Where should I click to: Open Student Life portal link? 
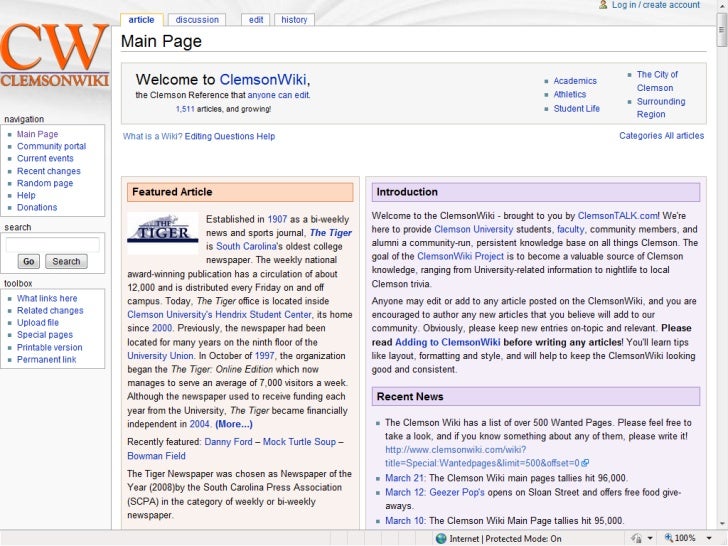[577, 109]
